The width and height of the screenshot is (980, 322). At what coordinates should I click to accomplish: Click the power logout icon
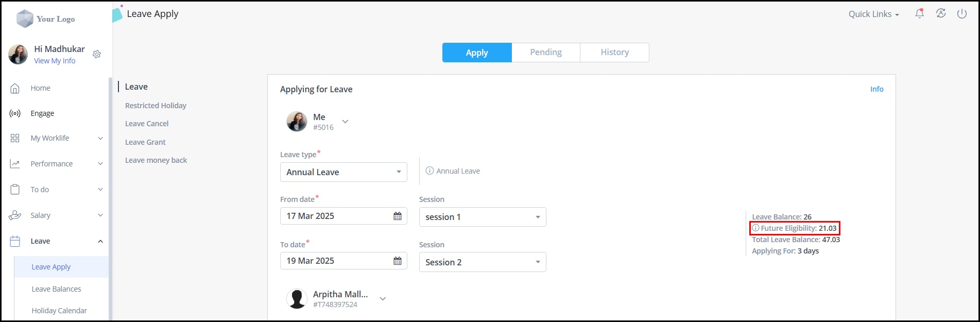pyautogui.click(x=961, y=14)
